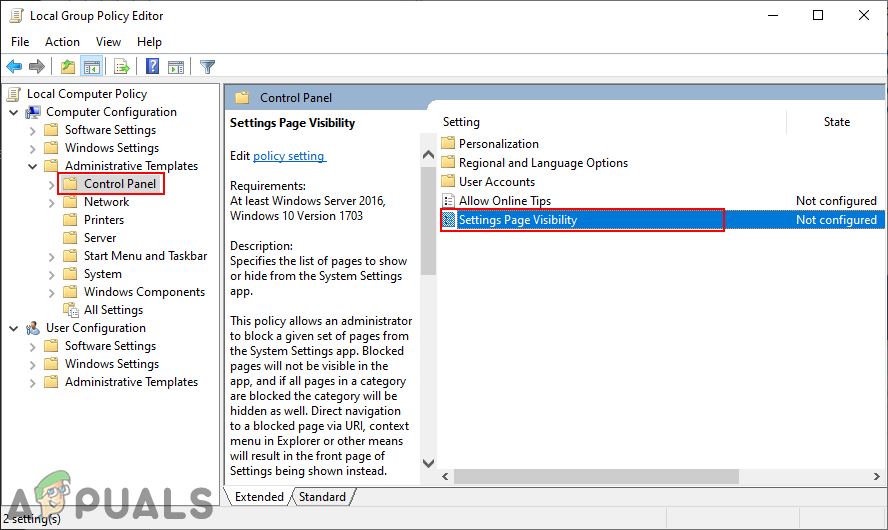
Task: Collapse the Computer Configuration node
Action: [14, 112]
